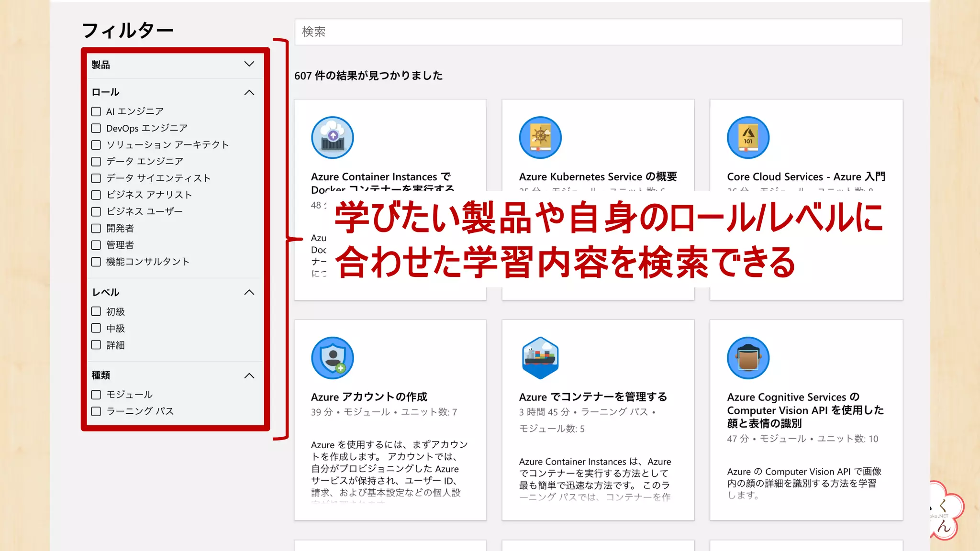Image resolution: width=980 pixels, height=551 pixels.
Task: Click 39 分 • モジュール • ユニット数: 7 text
Action: pos(384,412)
